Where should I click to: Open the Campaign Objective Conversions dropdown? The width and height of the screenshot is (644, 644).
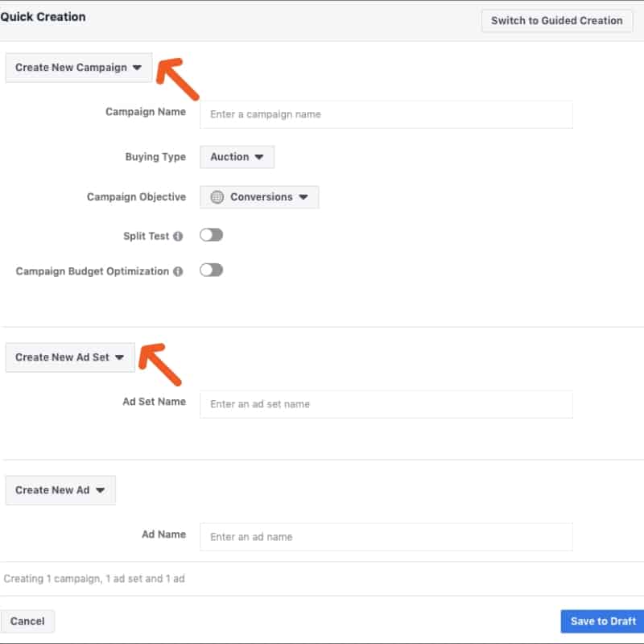click(259, 197)
